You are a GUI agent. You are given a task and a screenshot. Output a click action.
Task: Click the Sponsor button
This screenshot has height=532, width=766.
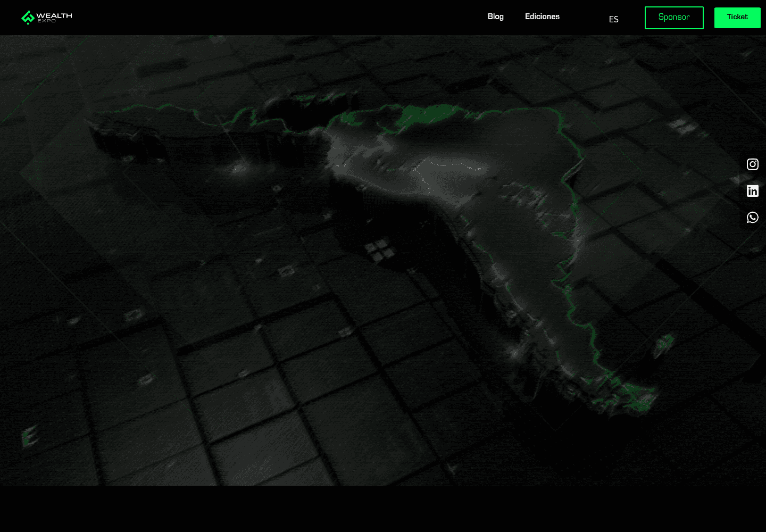(674, 18)
